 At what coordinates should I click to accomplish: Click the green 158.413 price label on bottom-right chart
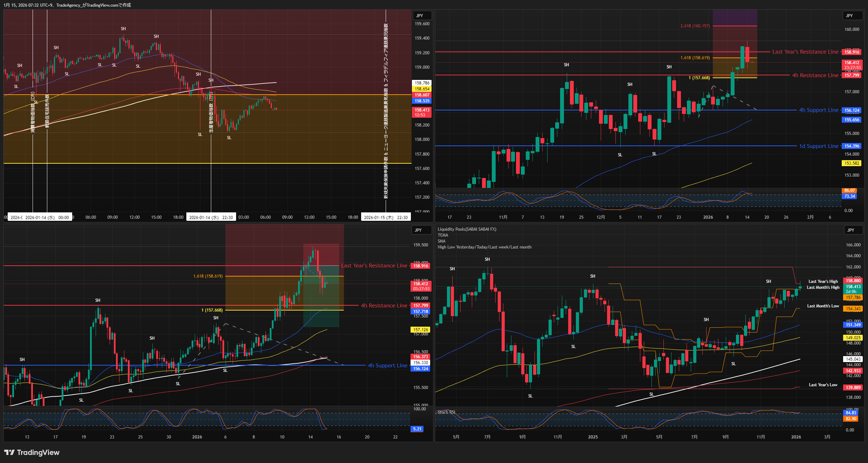(x=853, y=287)
